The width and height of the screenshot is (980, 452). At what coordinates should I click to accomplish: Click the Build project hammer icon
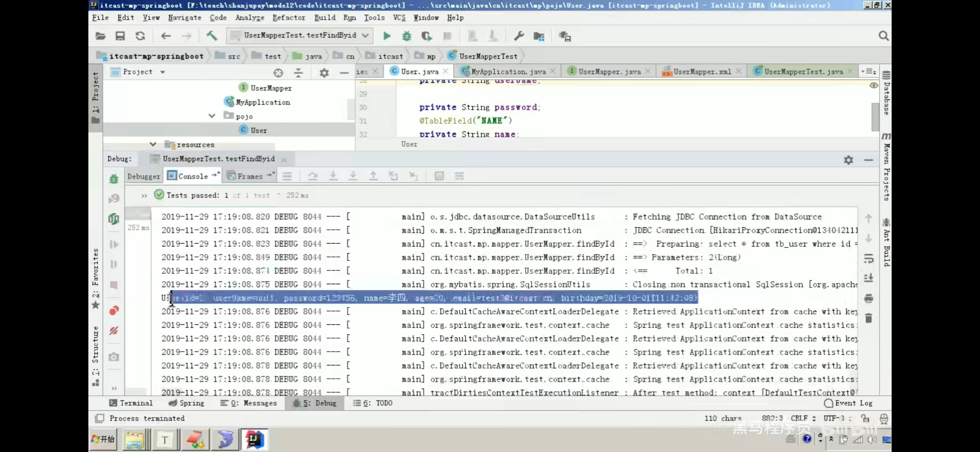coord(211,36)
